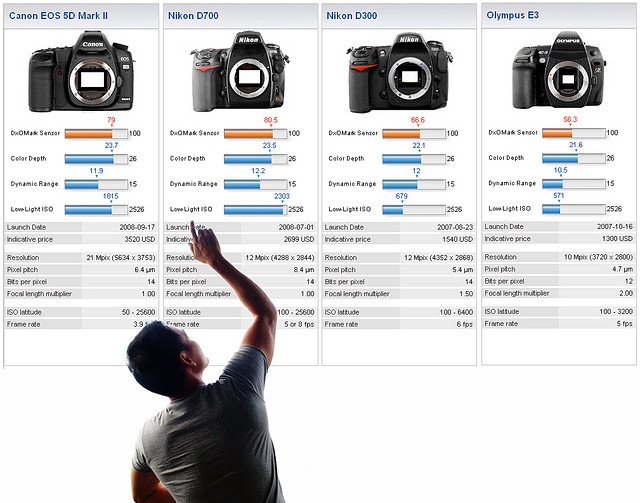
Task: Select the red score value 79
Action: click(111, 120)
